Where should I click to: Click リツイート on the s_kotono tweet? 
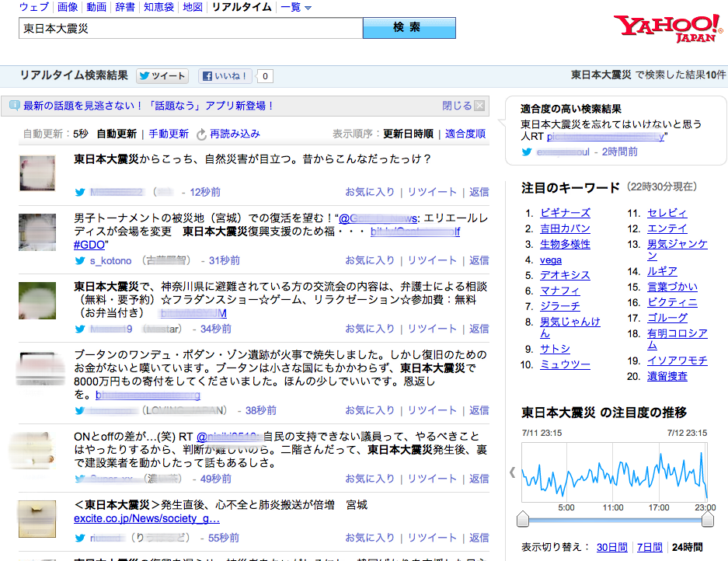pos(432,261)
